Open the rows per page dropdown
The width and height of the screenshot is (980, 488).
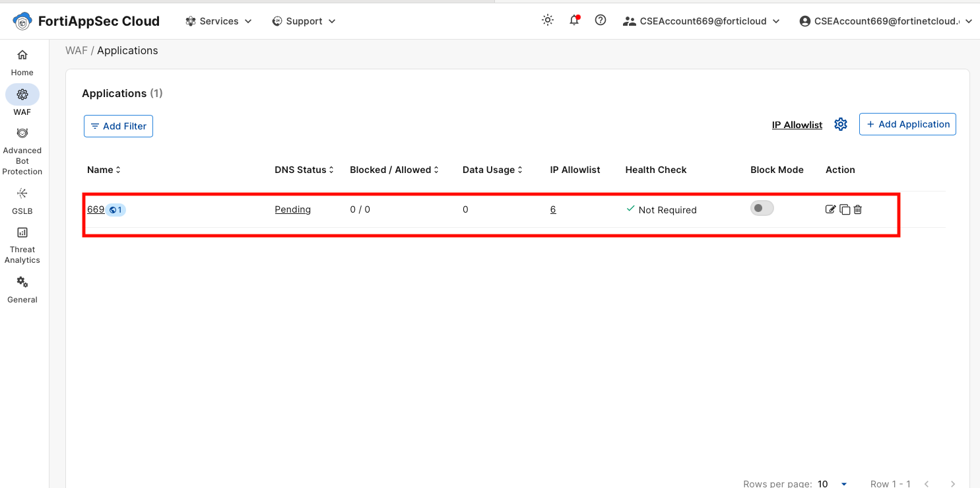click(833, 484)
